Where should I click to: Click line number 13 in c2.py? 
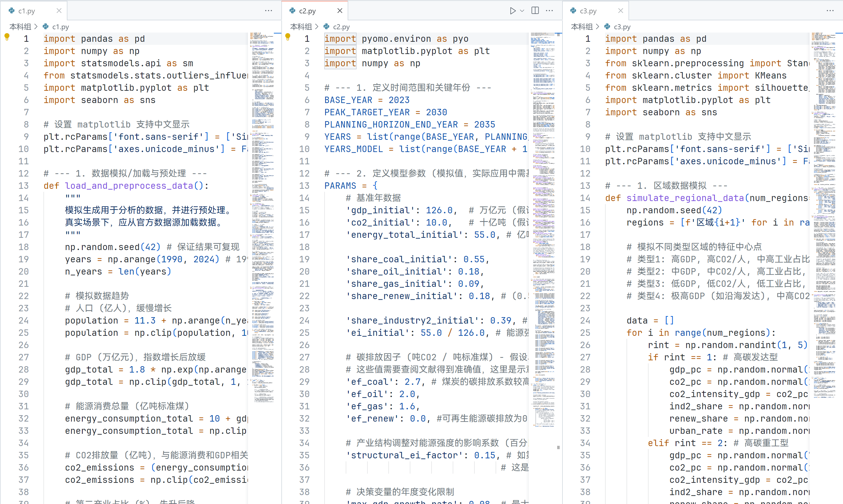[304, 186]
